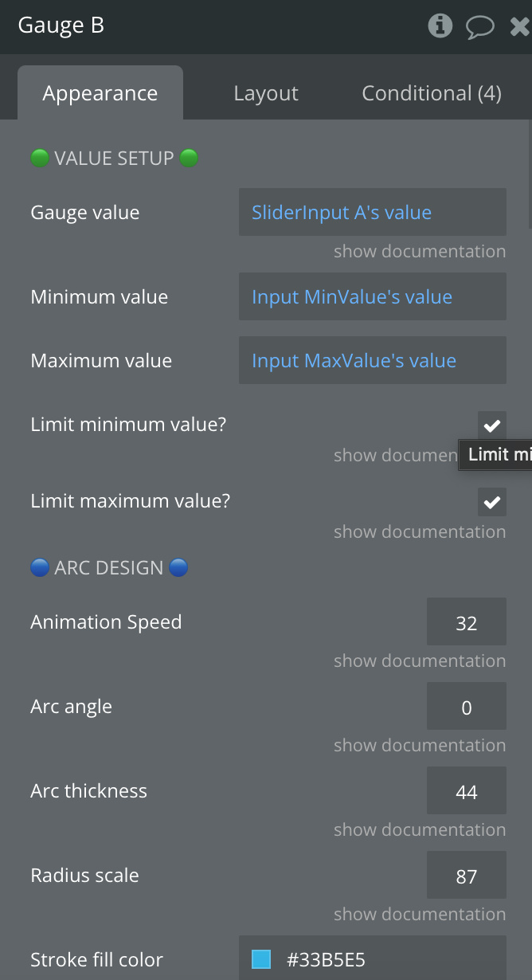
Task: Open the element info icon
Action: [x=440, y=26]
